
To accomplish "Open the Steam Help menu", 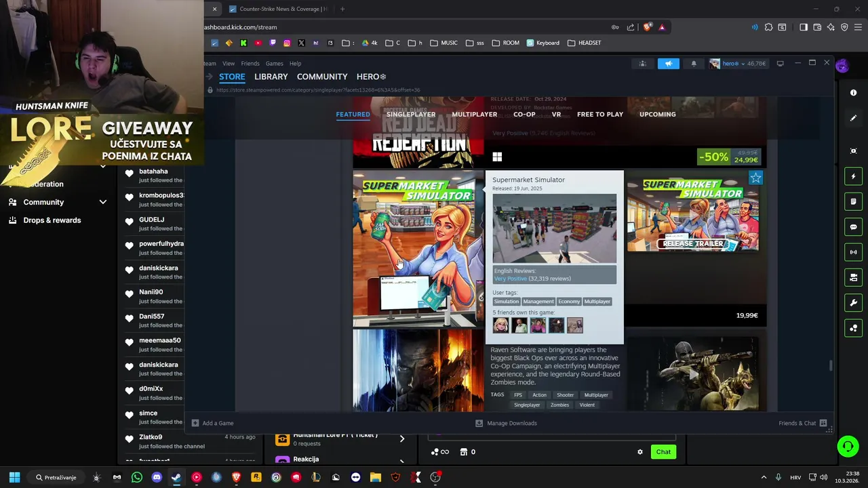I will click(296, 64).
